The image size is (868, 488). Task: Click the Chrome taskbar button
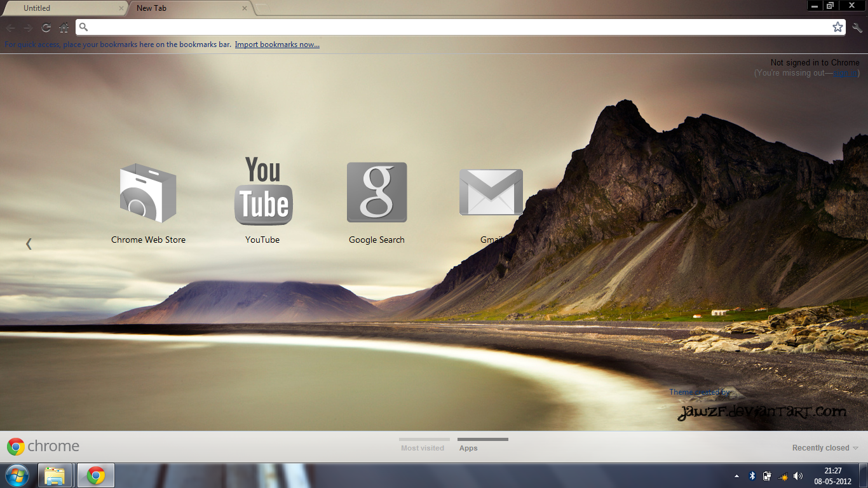click(x=96, y=475)
